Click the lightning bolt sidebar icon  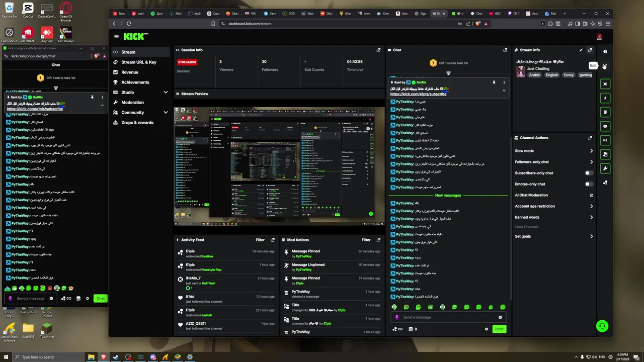605,98
